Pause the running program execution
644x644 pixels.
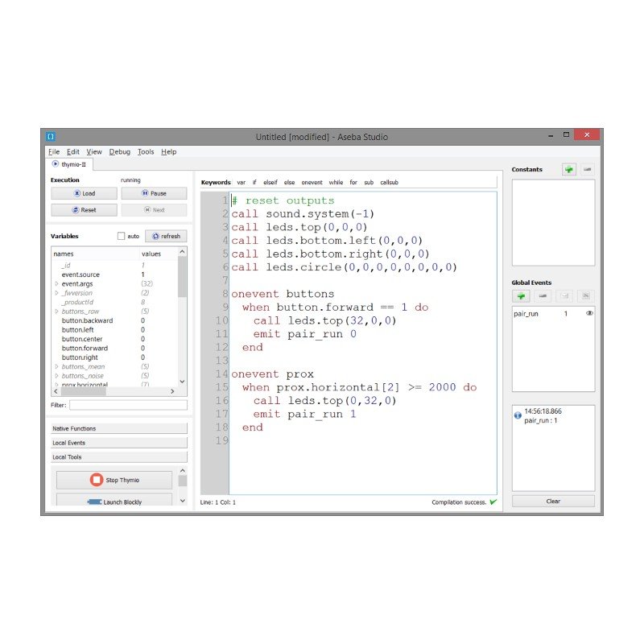[154, 193]
